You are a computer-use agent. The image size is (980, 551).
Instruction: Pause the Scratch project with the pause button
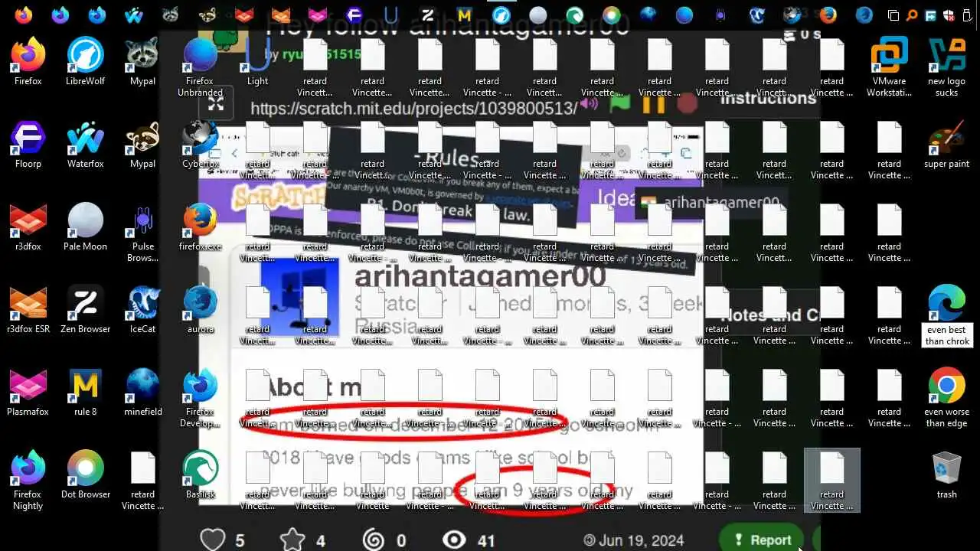tap(653, 104)
